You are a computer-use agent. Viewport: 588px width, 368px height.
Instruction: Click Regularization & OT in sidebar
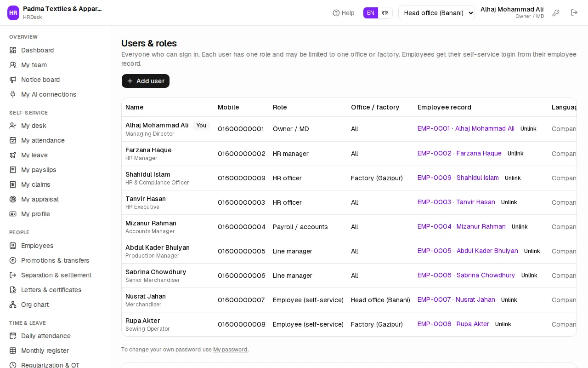[55, 364]
